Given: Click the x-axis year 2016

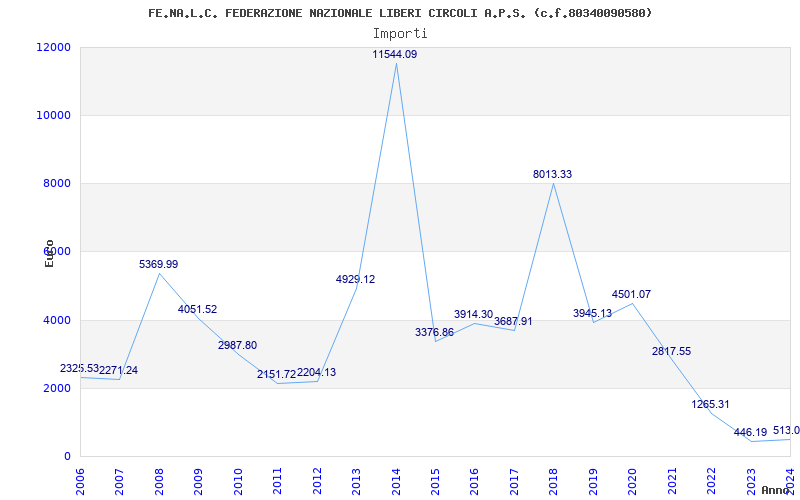Looking at the screenshot, I should coord(474,481).
